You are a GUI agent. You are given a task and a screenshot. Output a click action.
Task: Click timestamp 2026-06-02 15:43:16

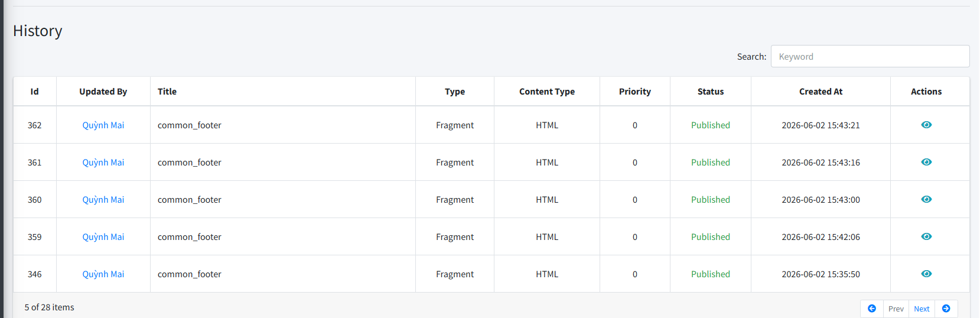click(821, 163)
